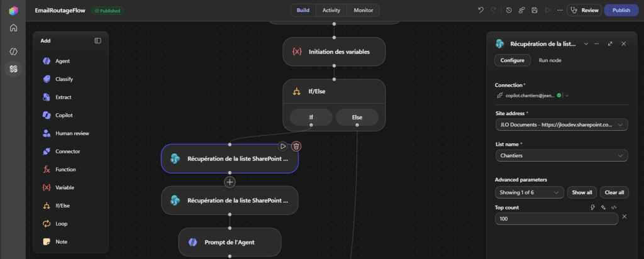644x259 pixels.
Task: Select the Configure tab
Action: coord(512,60)
